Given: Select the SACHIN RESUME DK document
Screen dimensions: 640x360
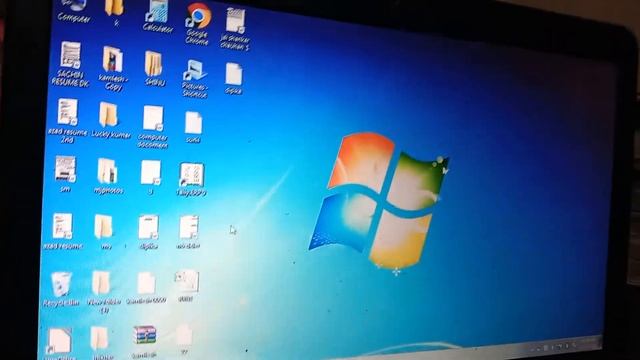Looking at the screenshot, I should [70, 64].
